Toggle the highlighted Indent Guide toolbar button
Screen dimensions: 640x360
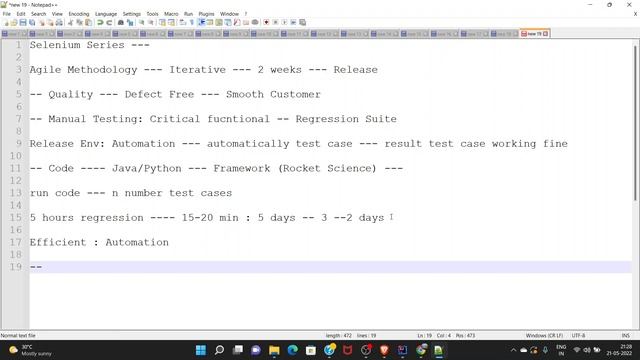tap(201, 22)
